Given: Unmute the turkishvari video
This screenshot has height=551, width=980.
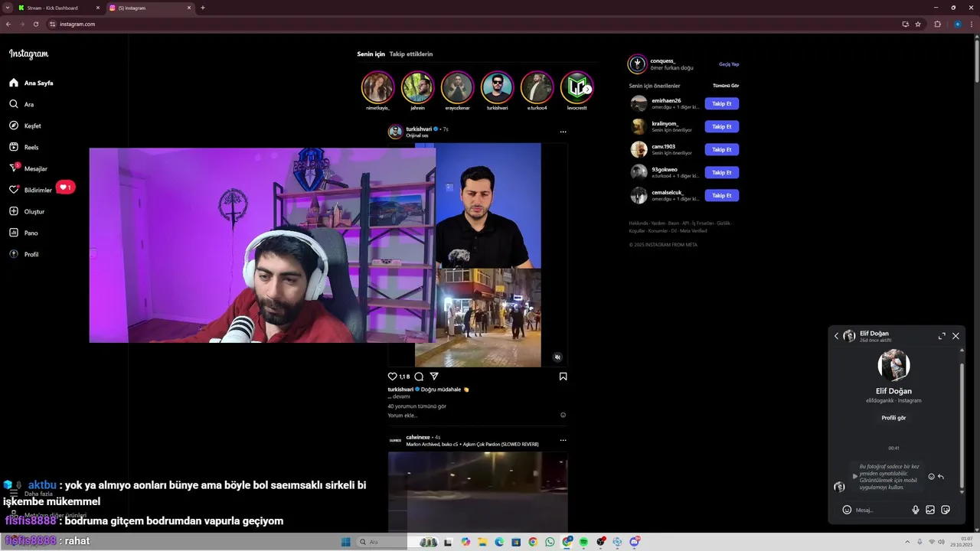Looking at the screenshot, I should click(x=557, y=357).
